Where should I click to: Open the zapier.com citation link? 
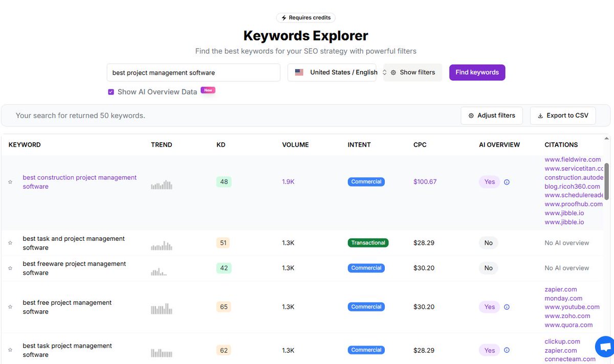(x=560, y=289)
